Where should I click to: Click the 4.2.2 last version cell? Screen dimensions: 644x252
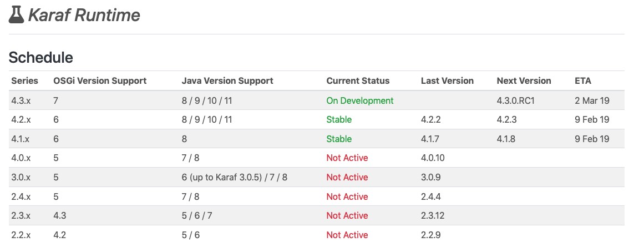432,119
